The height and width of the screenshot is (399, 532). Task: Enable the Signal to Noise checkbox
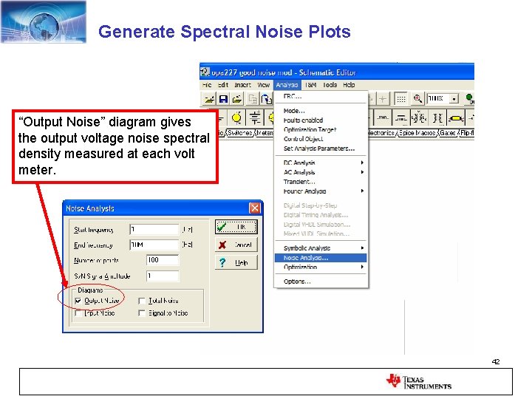(x=142, y=313)
